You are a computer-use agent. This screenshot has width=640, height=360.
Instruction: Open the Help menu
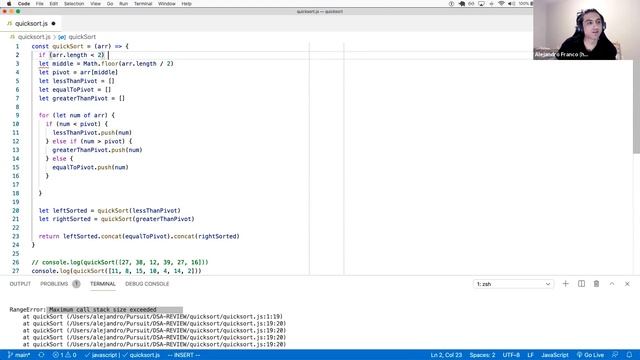187,4
